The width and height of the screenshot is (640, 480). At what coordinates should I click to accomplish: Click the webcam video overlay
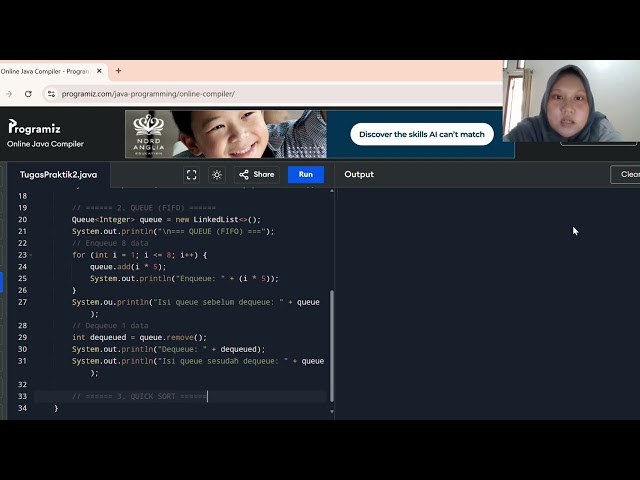(x=571, y=101)
